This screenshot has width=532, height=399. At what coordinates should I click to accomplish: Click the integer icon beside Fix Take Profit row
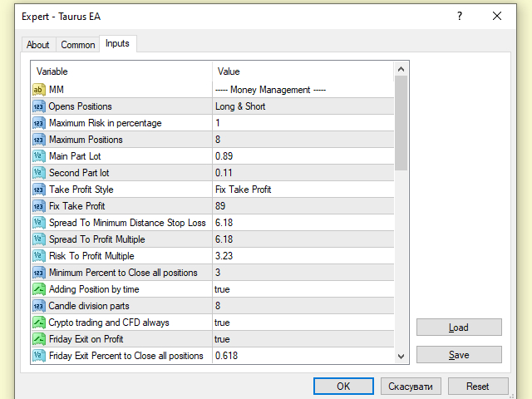point(39,206)
